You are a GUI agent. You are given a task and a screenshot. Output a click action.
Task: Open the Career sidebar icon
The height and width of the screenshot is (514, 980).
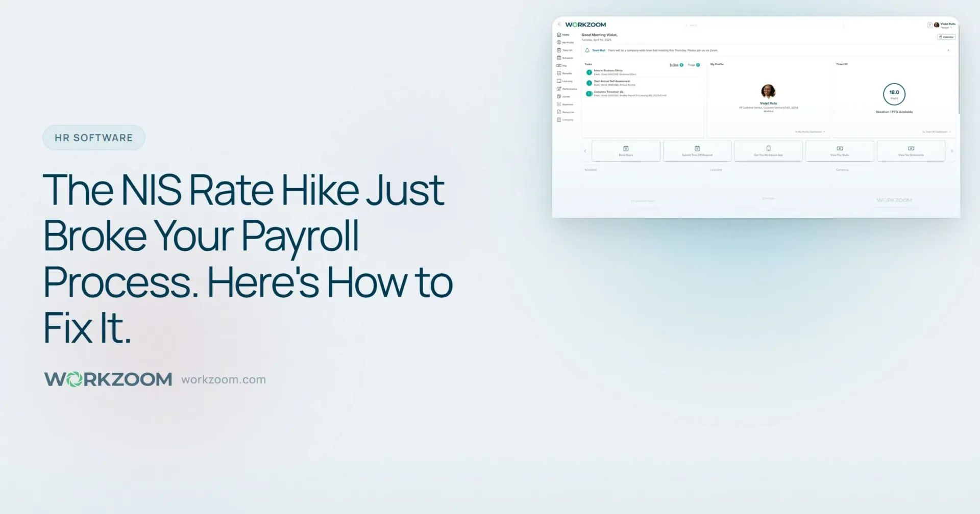[x=559, y=96]
